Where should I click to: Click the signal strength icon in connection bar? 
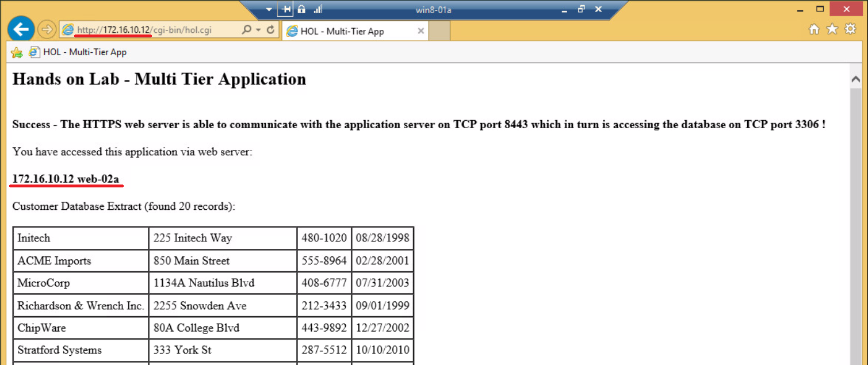pos(318,9)
